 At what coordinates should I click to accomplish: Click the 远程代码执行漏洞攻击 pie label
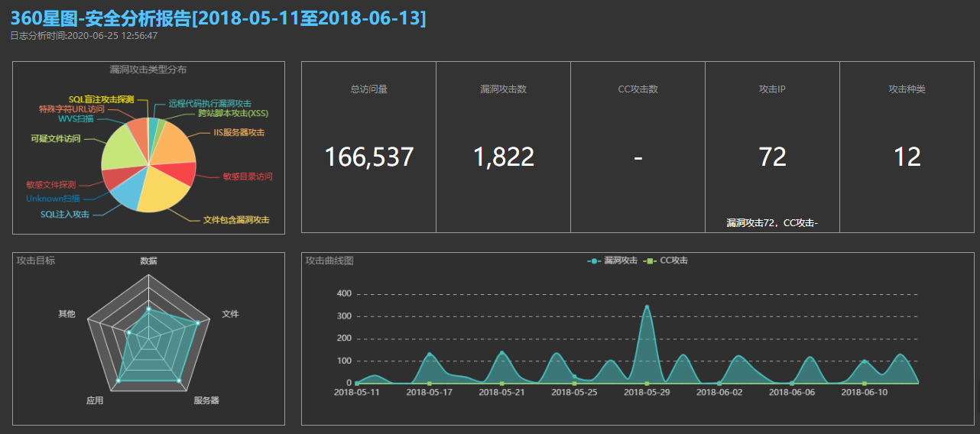point(209,103)
